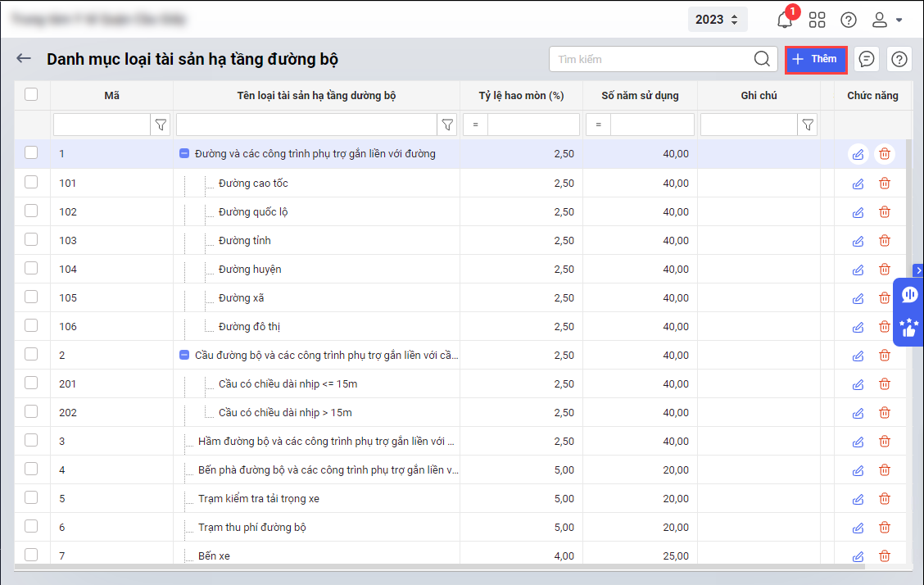This screenshot has width=924, height=585.
Task: Sort by Tỷ lệ hao mòn column header
Action: tap(521, 96)
